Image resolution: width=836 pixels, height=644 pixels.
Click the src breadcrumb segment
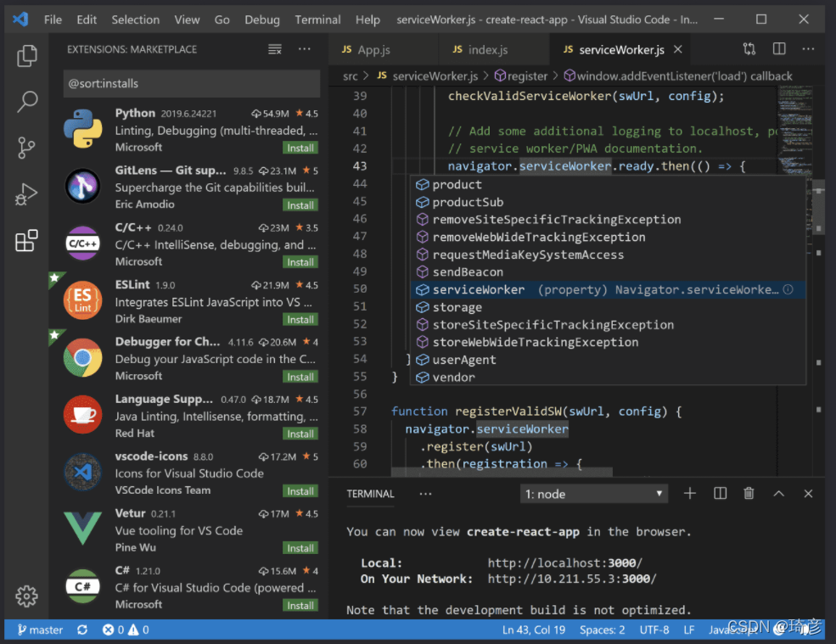tap(351, 76)
